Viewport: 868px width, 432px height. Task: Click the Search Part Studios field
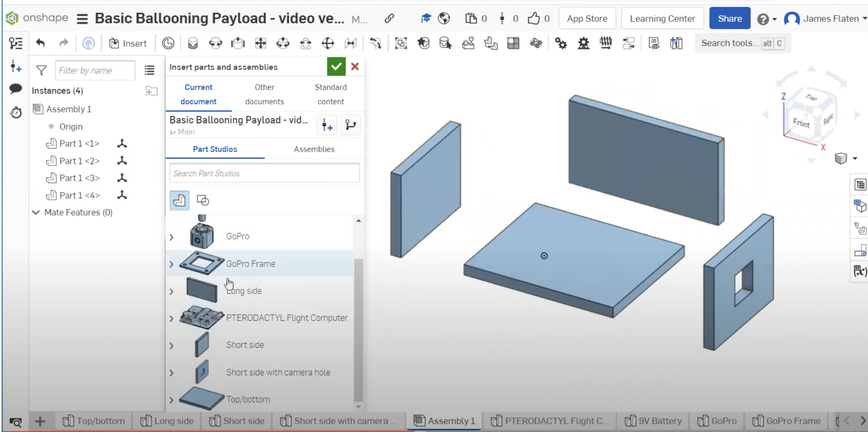point(264,174)
